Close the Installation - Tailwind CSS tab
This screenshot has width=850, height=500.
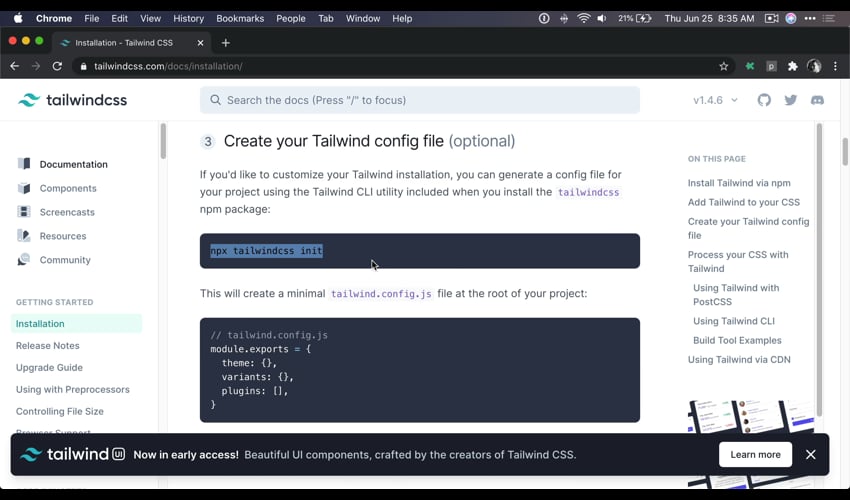pos(200,42)
